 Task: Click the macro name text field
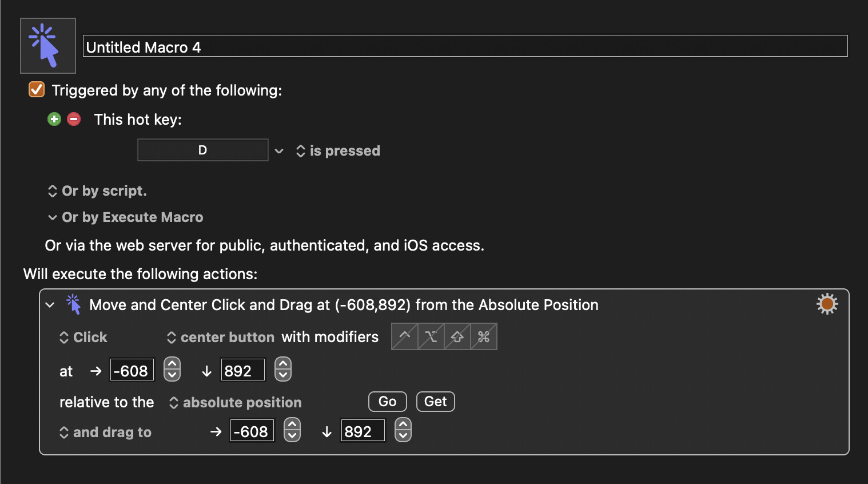465,46
